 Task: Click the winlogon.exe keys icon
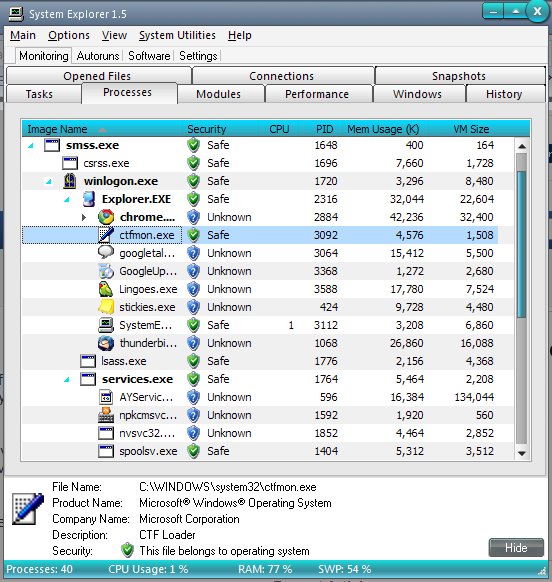70,181
